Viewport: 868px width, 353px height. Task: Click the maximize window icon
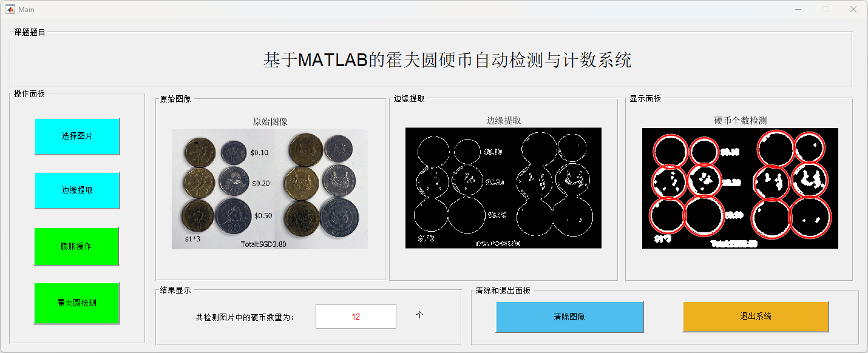tap(825, 9)
